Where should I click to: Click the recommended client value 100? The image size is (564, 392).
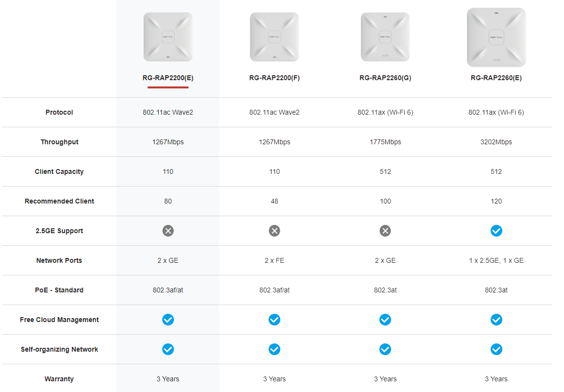click(385, 201)
